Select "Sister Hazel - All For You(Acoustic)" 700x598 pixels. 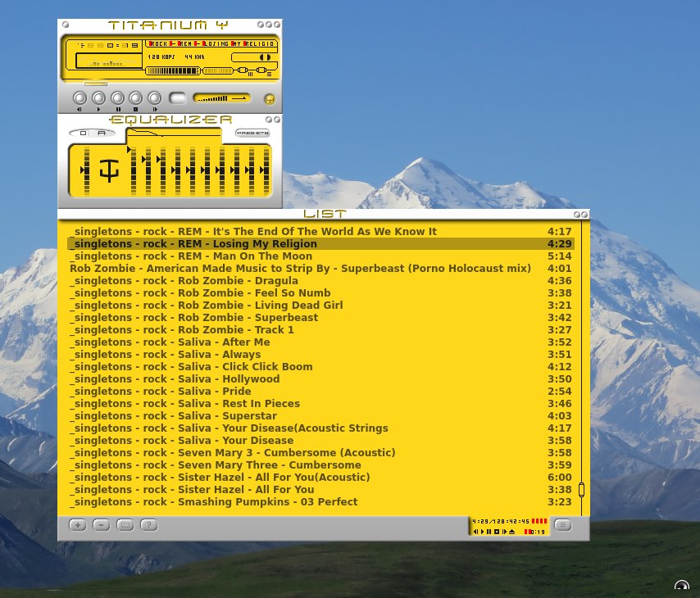coord(320,477)
